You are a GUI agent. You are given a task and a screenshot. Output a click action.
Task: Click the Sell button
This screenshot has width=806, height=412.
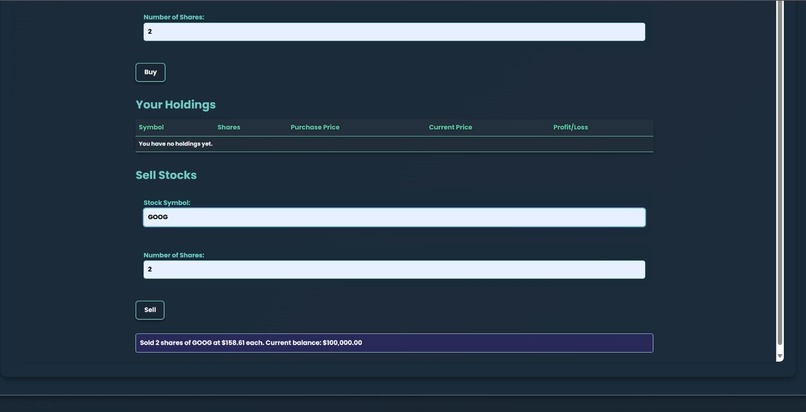(x=150, y=310)
